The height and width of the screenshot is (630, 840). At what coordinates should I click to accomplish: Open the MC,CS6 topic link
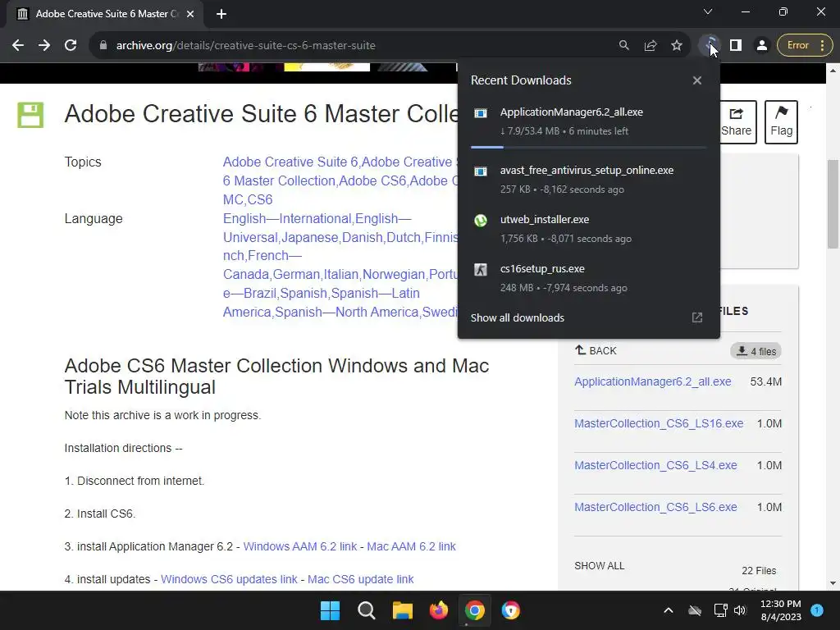click(x=248, y=199)
